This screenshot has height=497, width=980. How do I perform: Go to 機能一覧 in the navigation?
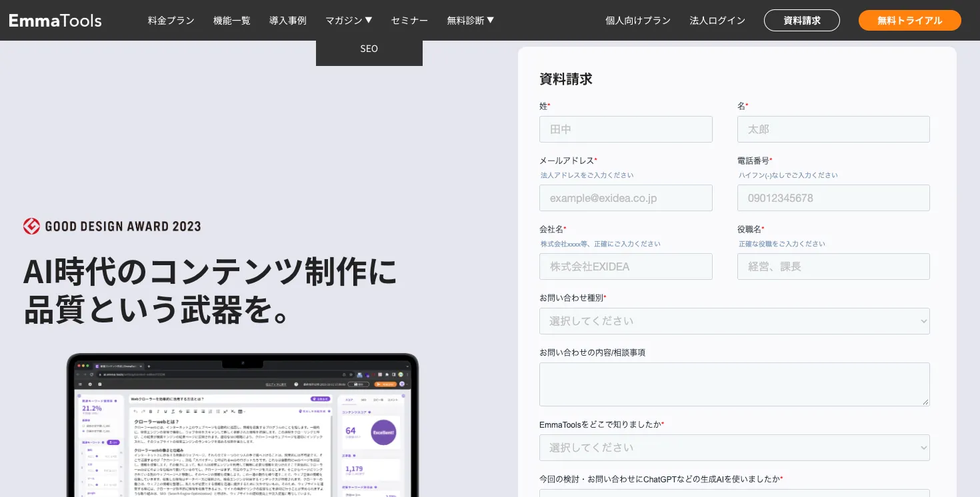pos(232,21)
